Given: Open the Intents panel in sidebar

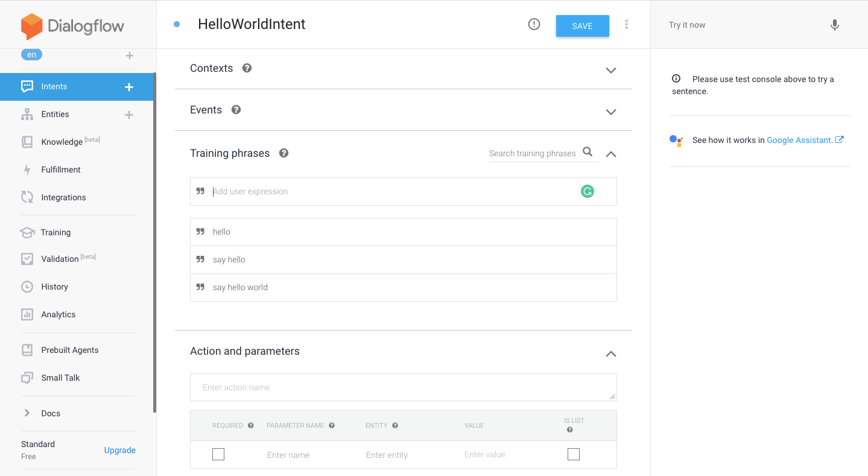Looking at the screenshot, I should coord(54,86).
